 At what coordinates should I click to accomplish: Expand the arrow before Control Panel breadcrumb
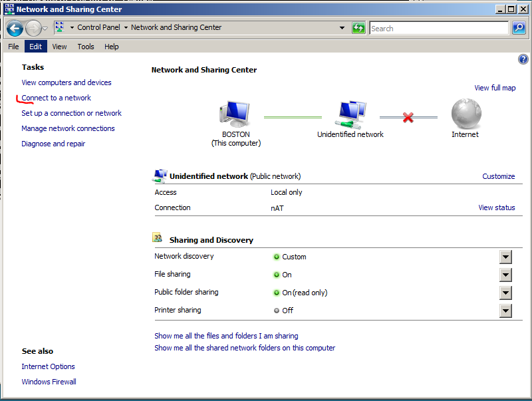pyautogui.click(x=72, y=27)
